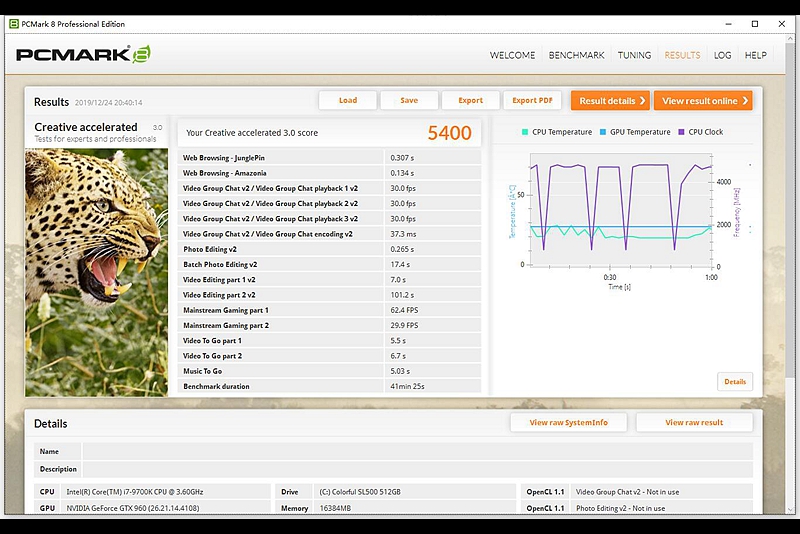Open the LOG tab
The image size is (800, 534).
click(722, 56)
